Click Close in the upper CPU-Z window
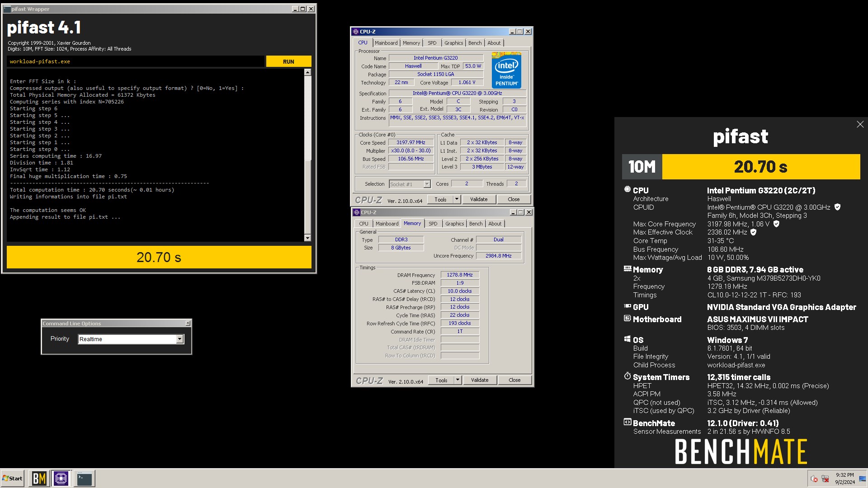This screenshot has height=488, width=868. tap(514, 199)
